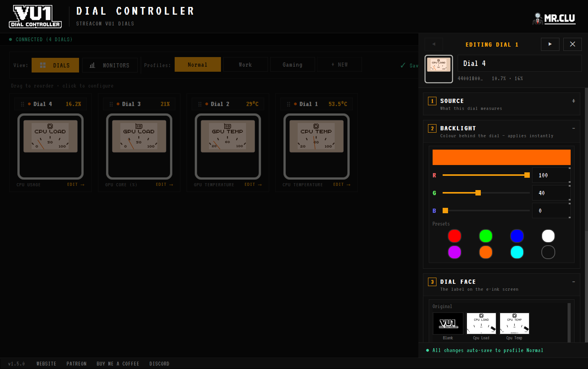Open the Discord footer link

pos(159,364)
